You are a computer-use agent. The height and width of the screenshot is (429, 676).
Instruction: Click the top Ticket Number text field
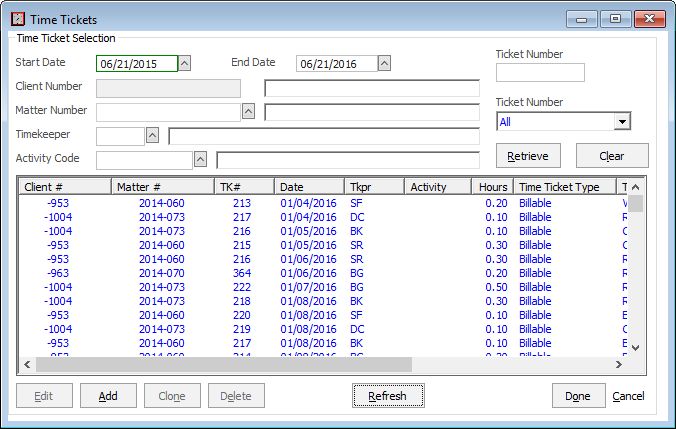pos(540,72)
